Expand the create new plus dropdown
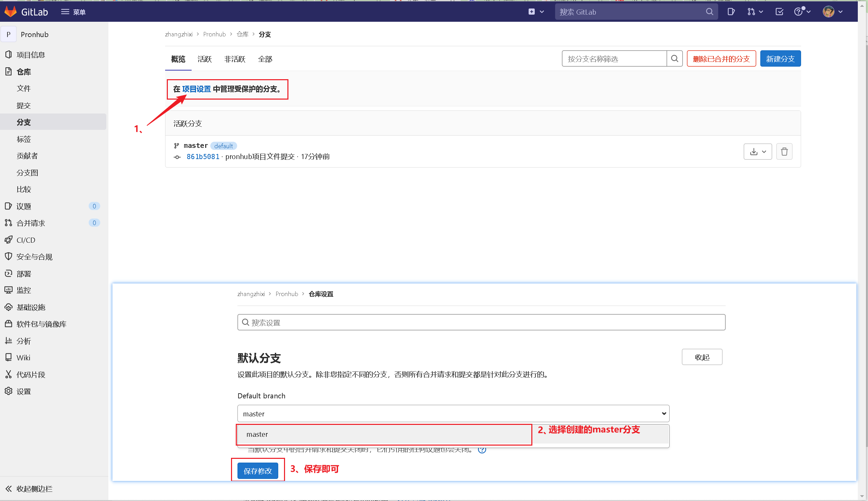Screen dimensions: 868x501 (536, 12)
